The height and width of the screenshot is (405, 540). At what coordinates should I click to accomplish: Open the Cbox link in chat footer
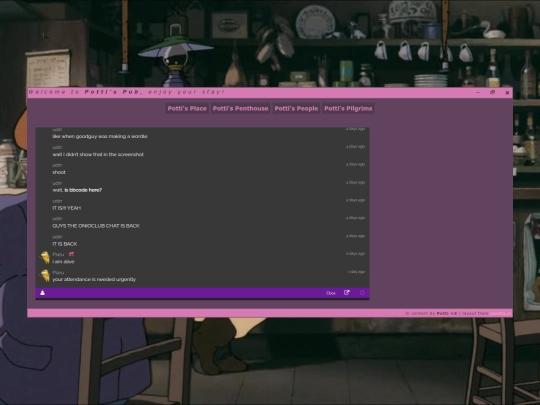331,293
